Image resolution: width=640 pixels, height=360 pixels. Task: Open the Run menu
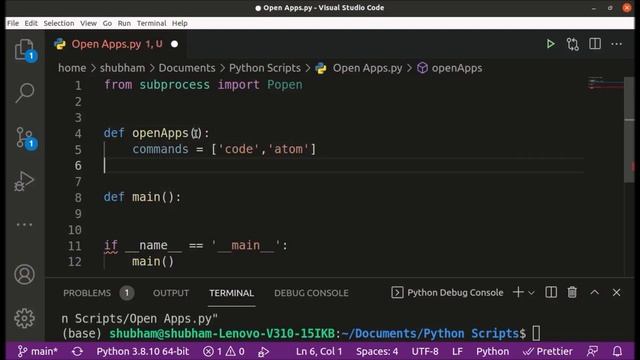click(x=124, y=23)
